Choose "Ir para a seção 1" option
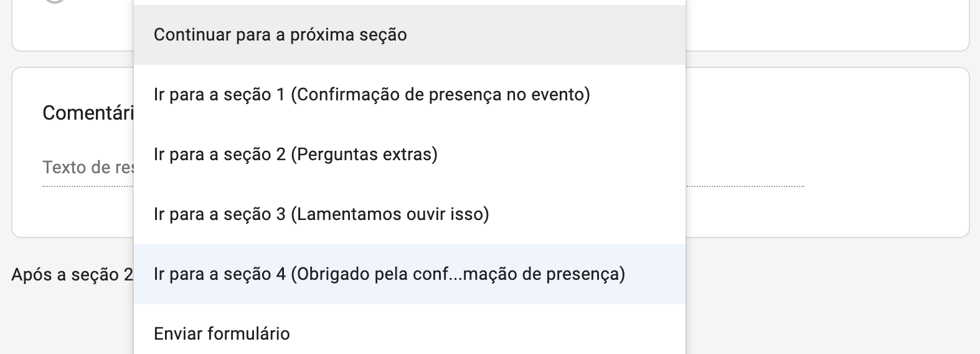 point(372,95)
